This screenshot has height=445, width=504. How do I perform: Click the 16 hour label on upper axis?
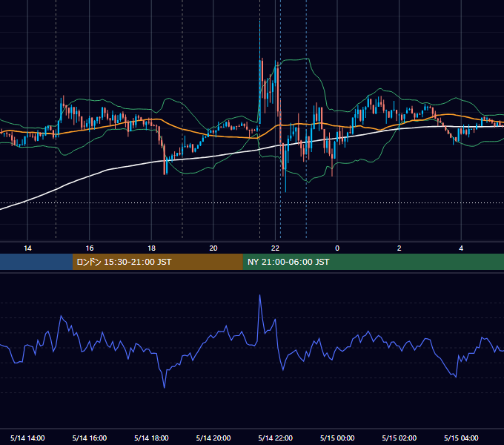(90, 248)
